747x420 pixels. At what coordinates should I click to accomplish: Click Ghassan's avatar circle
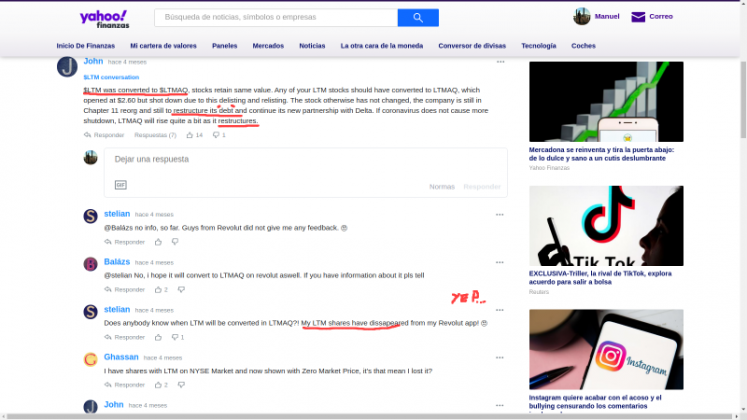[x=91, y=359]
